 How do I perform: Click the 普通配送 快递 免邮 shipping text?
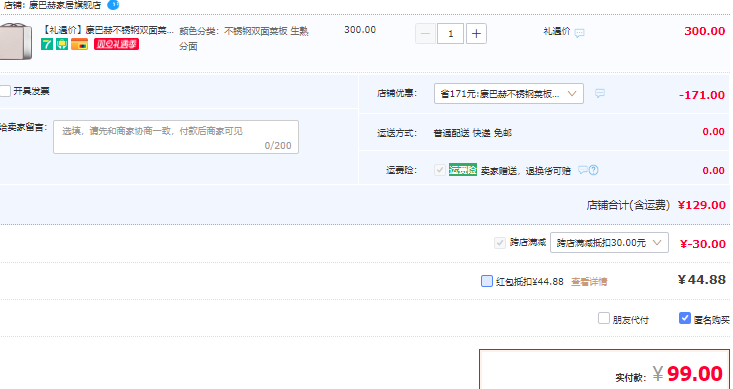(x=473, y=133)
